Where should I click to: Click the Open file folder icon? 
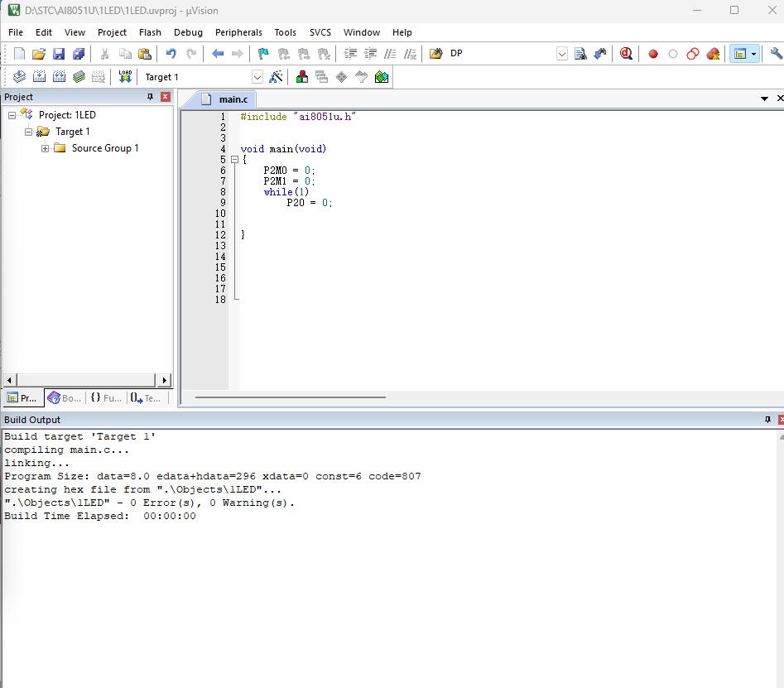pyautogui.click(x=39, y=54)
